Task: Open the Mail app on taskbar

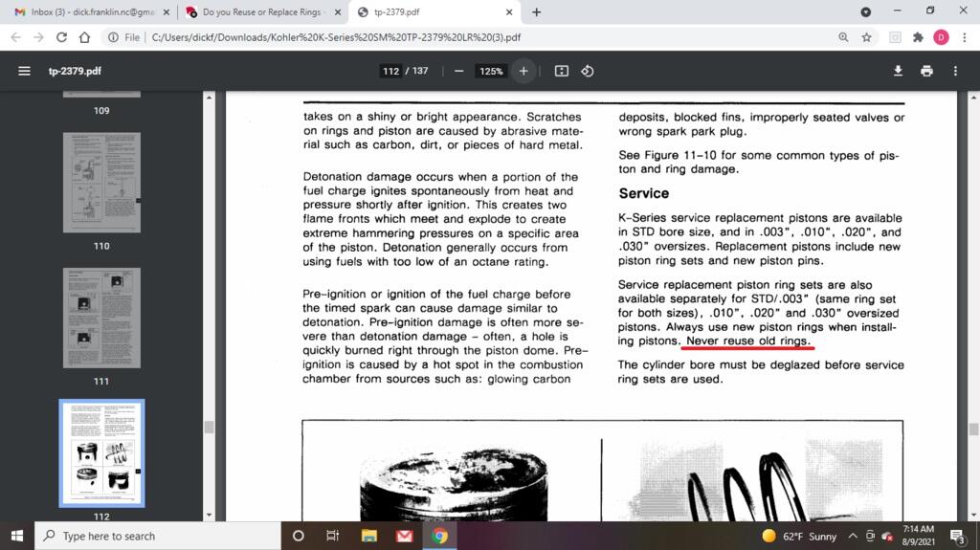Action: [405, 536]
